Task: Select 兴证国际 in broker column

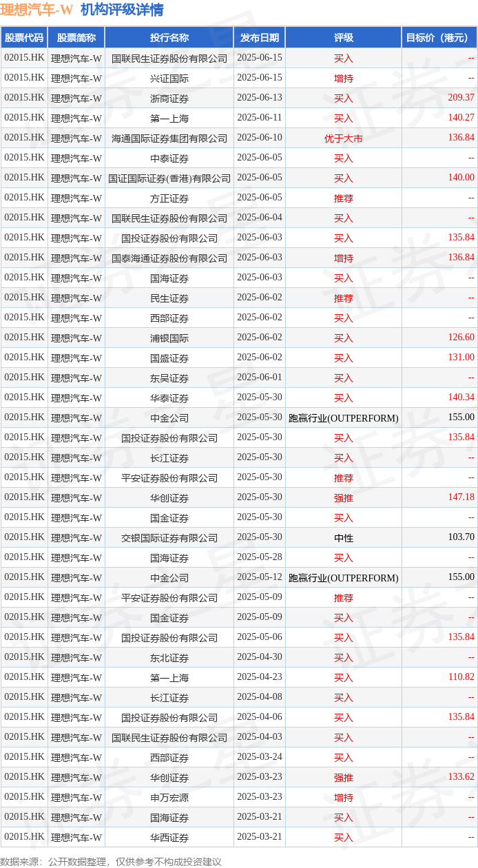Action: [x=169, y=79]
